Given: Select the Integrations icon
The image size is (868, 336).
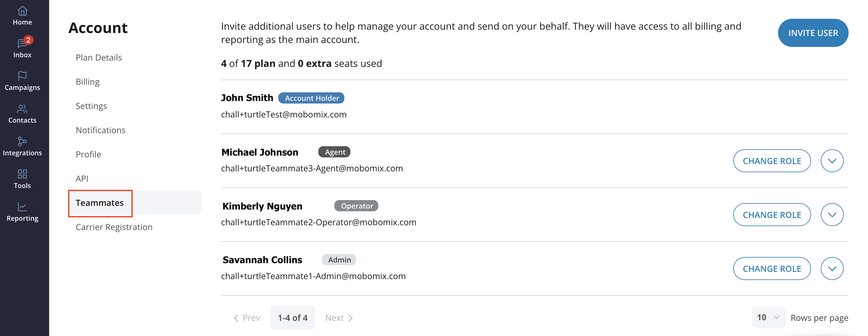Looking at the screenshot, I should [22, 146].
